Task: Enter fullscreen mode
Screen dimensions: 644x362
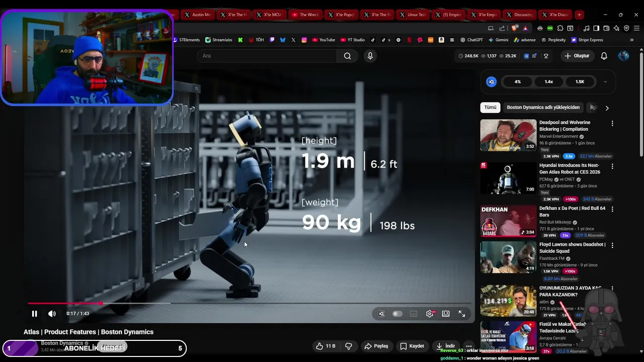Action: pyautogui.click(x=462, y=314)
